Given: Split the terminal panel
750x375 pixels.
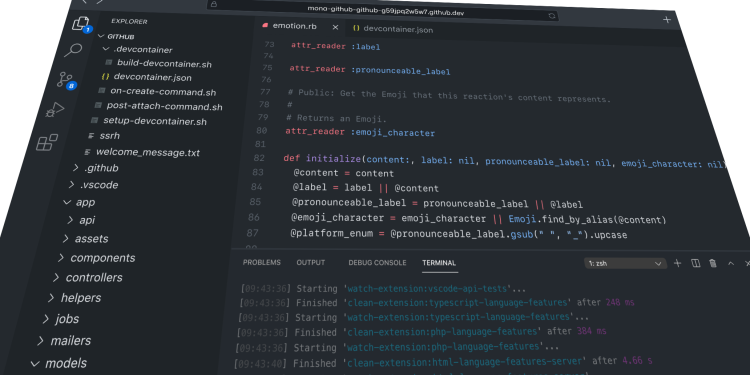Looking at the screenshot, I should coord(695,263).
